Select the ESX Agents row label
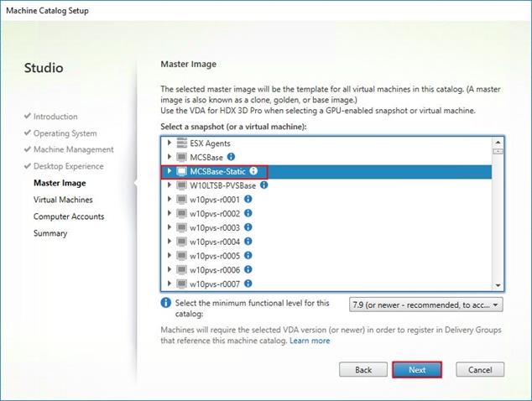This screenshot has width=532, height=401. coord(210,143)
